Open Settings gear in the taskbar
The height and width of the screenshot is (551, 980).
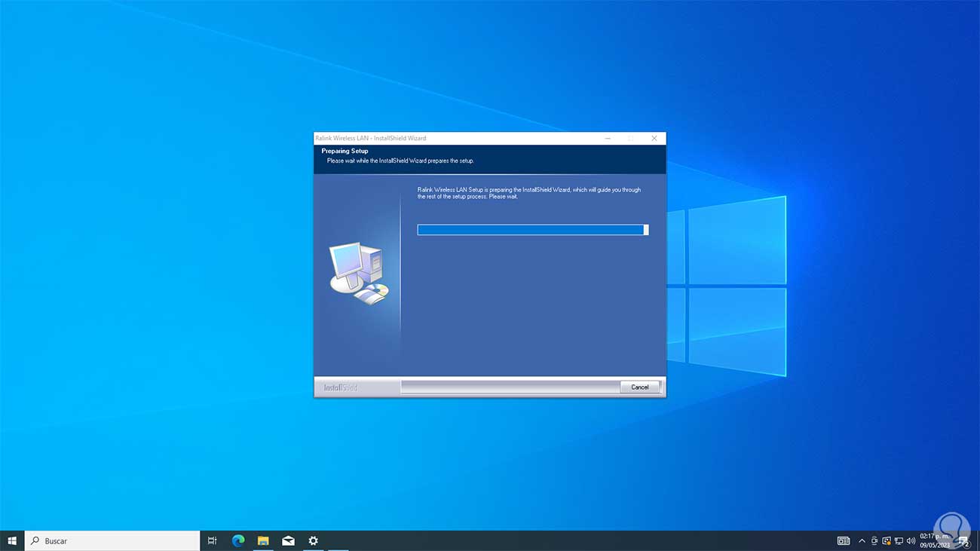click(x=313, y=540)
